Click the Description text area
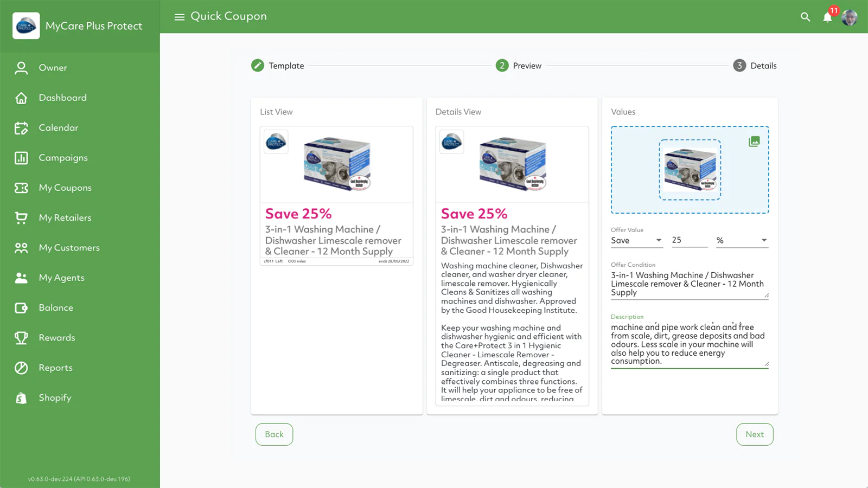868x488 pixels. pos(690,345)
